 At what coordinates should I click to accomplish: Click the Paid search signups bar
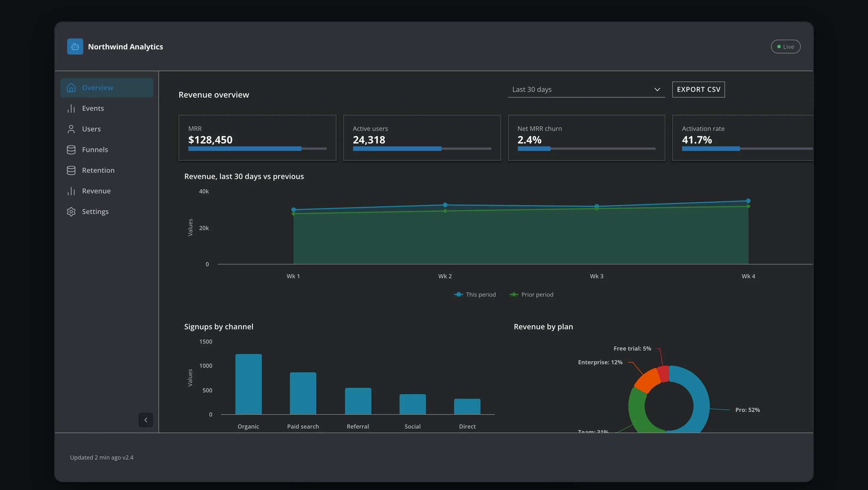303,393
